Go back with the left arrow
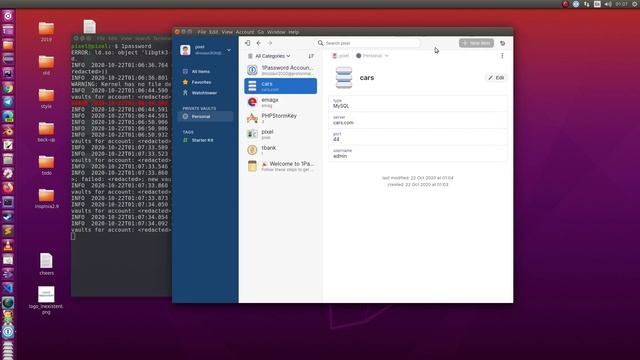 (x=259, y=43)
